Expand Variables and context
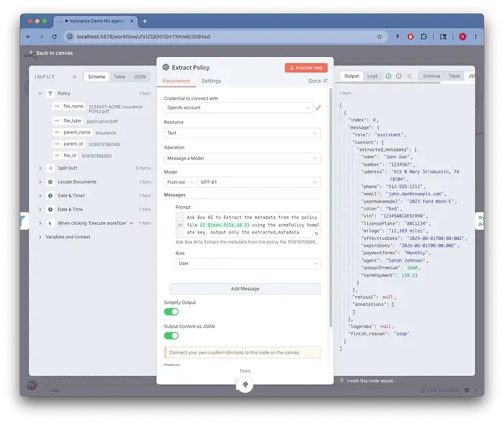 pyautogui.click(x=40, y=237)
